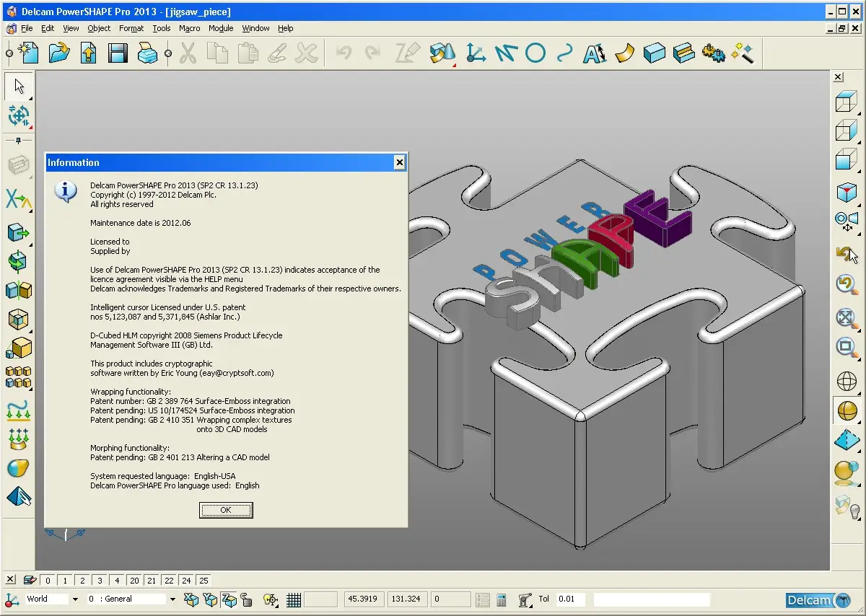The image size is (866, 616).
Task: Open the Assembly gears tool
Action: click(713, 53)
